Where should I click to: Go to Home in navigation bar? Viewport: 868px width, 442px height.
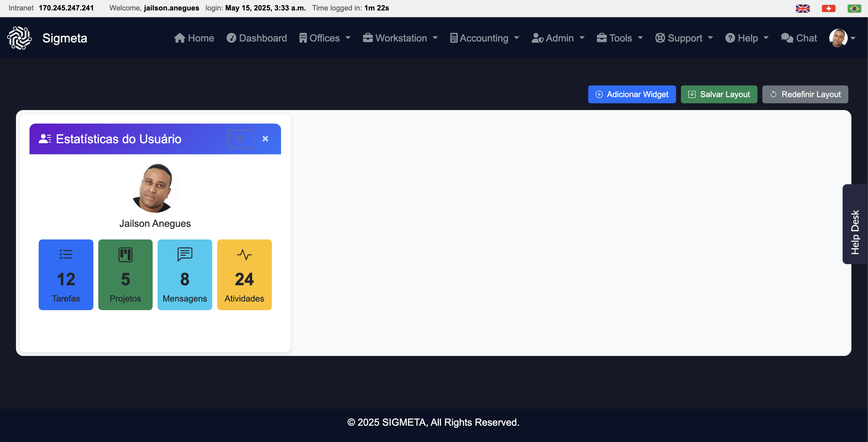(x=194, y=38)
